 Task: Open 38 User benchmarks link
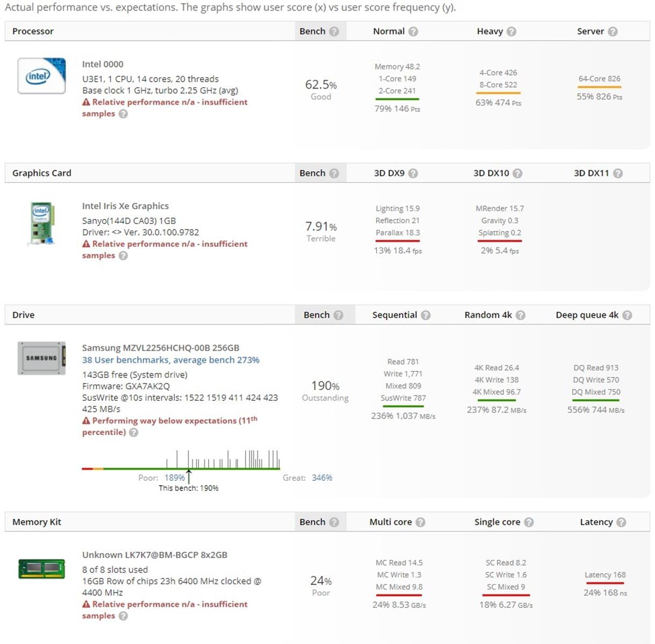pos(171,360)
